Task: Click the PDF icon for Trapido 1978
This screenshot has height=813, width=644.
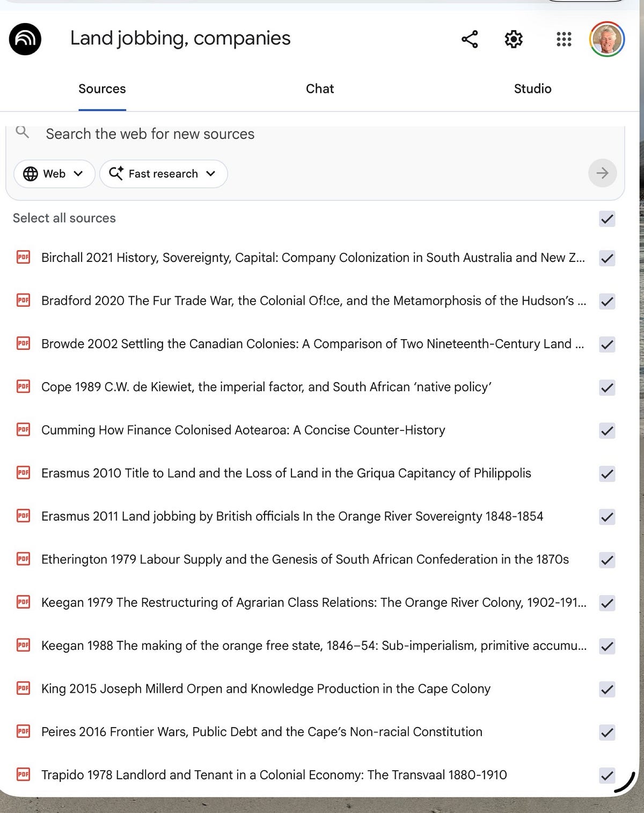Action: tap(23, 775)
